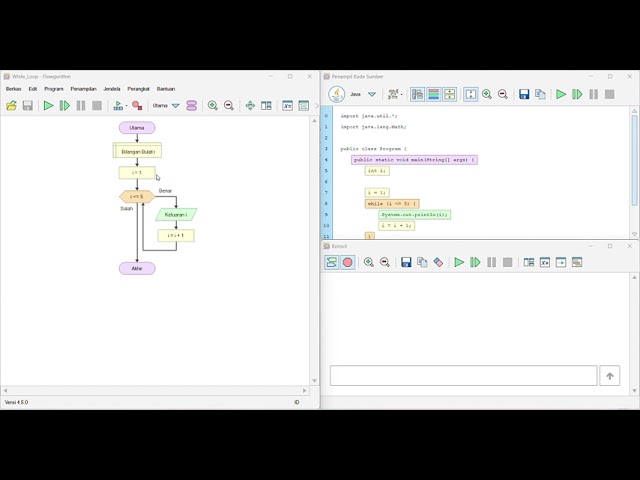The height and width of the screenshot is (480, 640).
Task: Click the green move/center flowchart icon
Action: [250, 106]
